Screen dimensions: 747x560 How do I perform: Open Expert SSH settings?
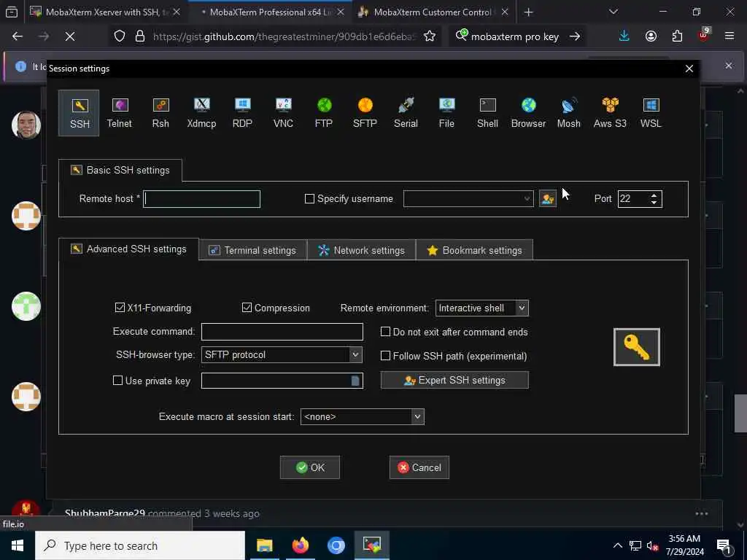point(454,380)
